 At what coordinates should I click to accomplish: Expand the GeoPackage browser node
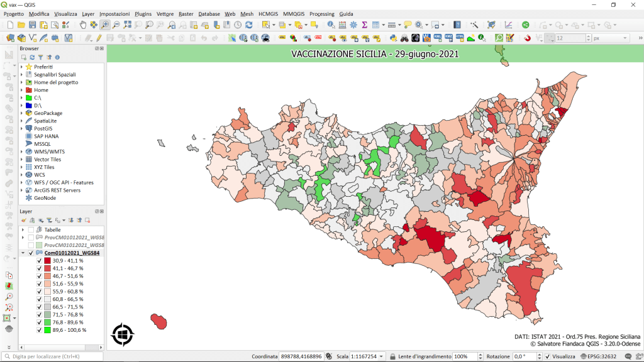tap(21, 113)
